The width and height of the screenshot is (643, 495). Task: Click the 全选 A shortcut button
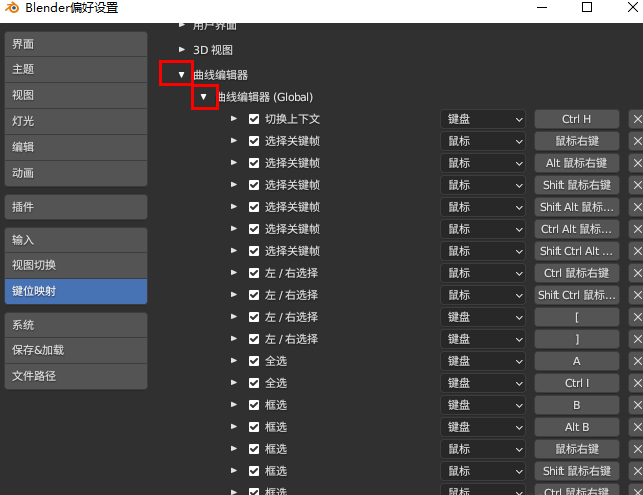[x=577, y=361]
